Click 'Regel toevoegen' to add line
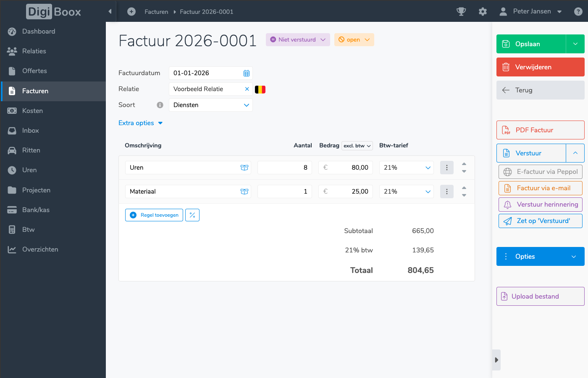Screen dimensions: 588x378 coord(154,215)
